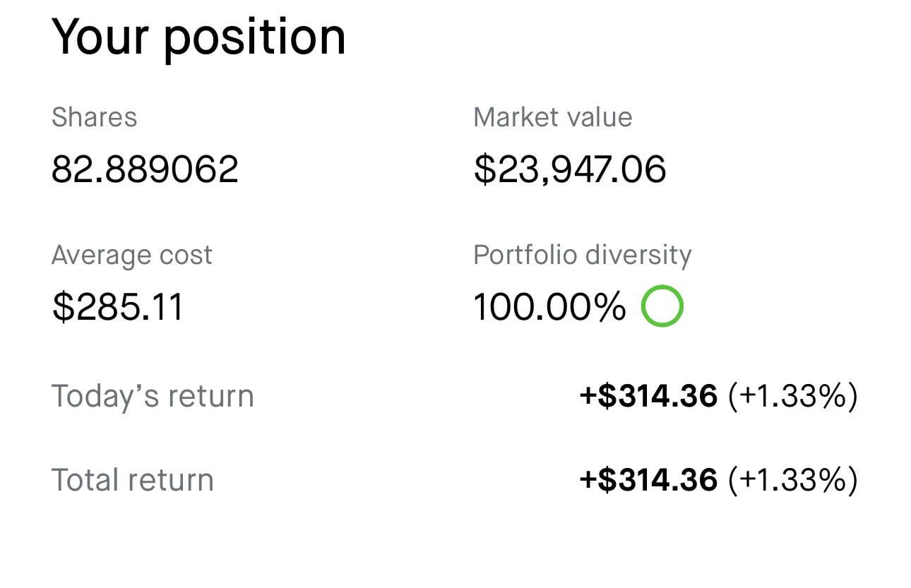The width and height of the screenshot is (911, 588).
Task: Click the green portfolio diversity circle icon
Action: (x=662, y=306)
